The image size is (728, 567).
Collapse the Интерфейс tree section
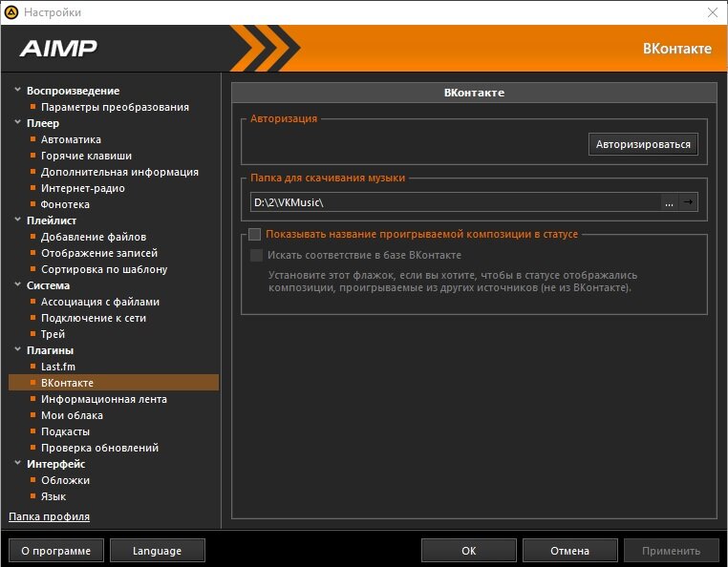(17, 463)
